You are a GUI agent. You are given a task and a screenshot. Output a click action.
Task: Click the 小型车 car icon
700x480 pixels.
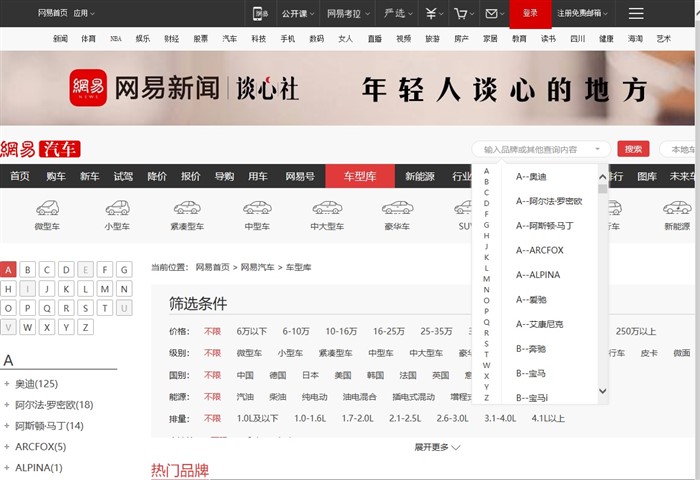[x=117, y=208]
